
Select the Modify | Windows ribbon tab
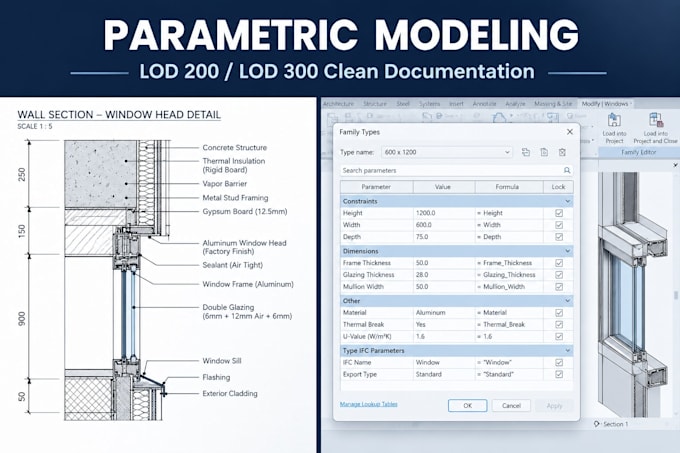tap(605, 104)
